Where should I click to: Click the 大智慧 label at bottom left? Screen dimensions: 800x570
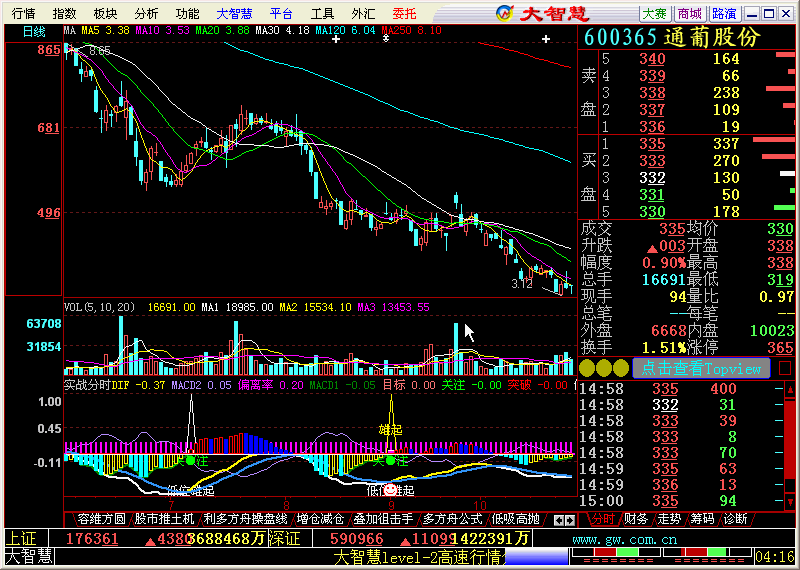click(29, 556)
